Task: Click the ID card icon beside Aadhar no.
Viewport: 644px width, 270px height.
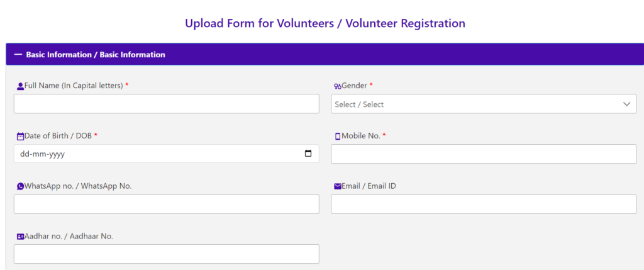Action: [20, 237]
